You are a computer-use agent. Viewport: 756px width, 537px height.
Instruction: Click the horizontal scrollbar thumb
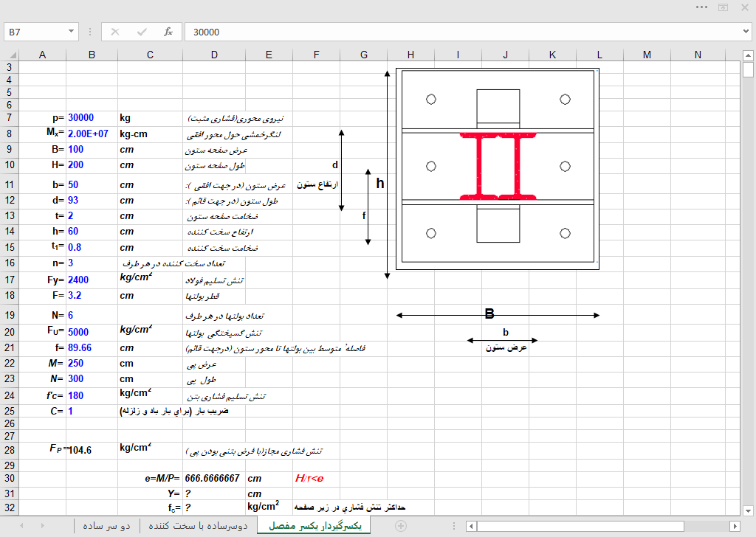tap(580, 527)
